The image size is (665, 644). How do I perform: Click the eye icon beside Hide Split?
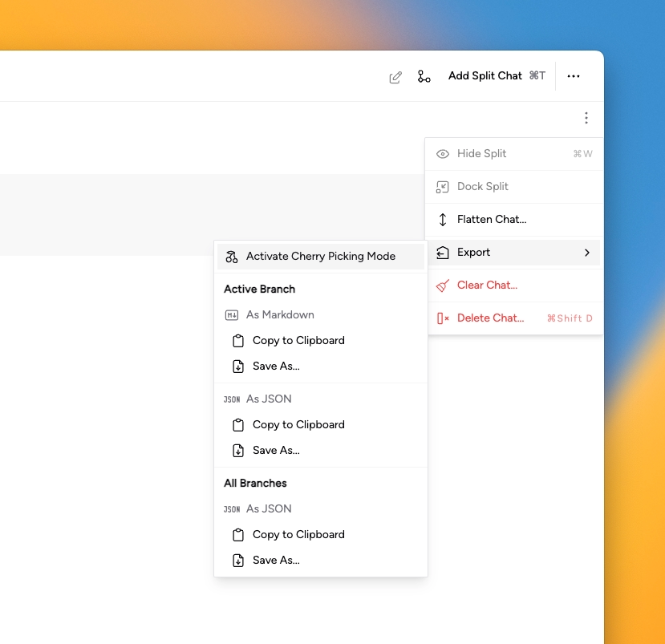click(442, 153)
